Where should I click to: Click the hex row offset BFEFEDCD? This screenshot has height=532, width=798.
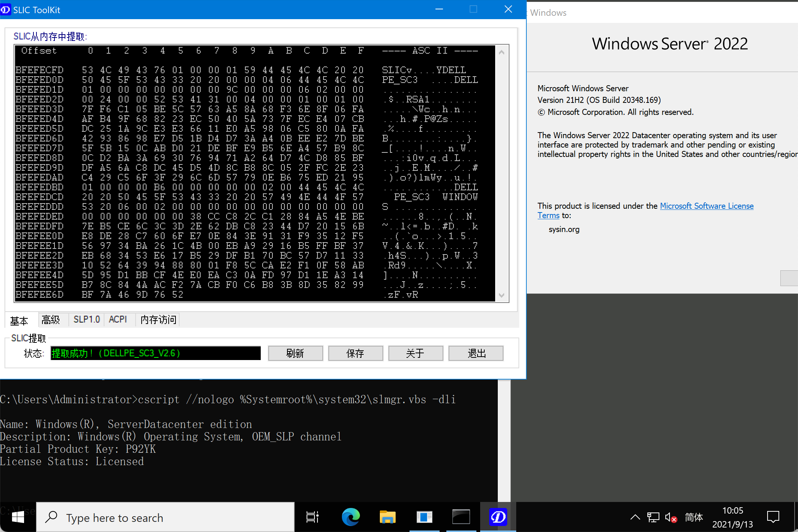pyautogui.click(x=39, y=197)
